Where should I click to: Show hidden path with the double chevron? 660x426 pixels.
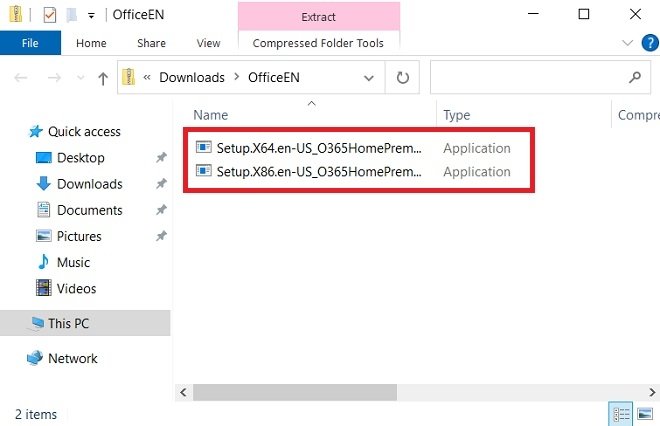(147, 77)
